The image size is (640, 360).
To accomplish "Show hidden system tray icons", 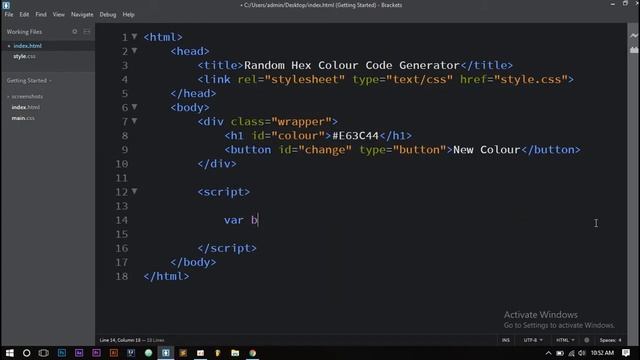I will click(x=548, y=353).
